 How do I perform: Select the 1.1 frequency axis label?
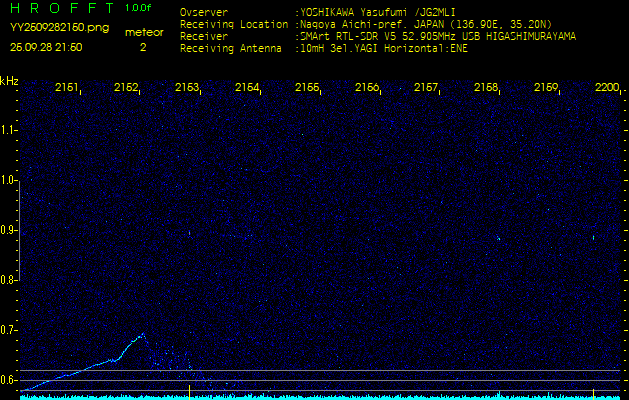pos(9,130)
